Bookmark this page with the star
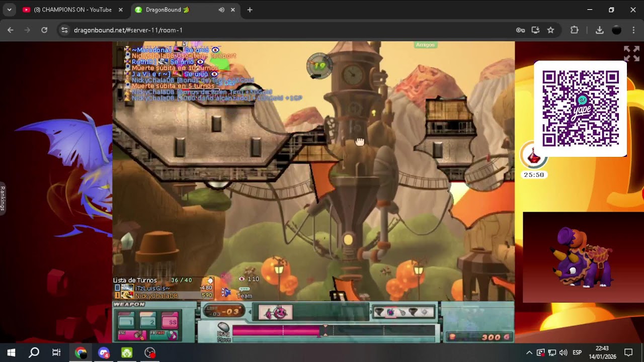This screenshot has width=644, height=362. coord(550,30)
